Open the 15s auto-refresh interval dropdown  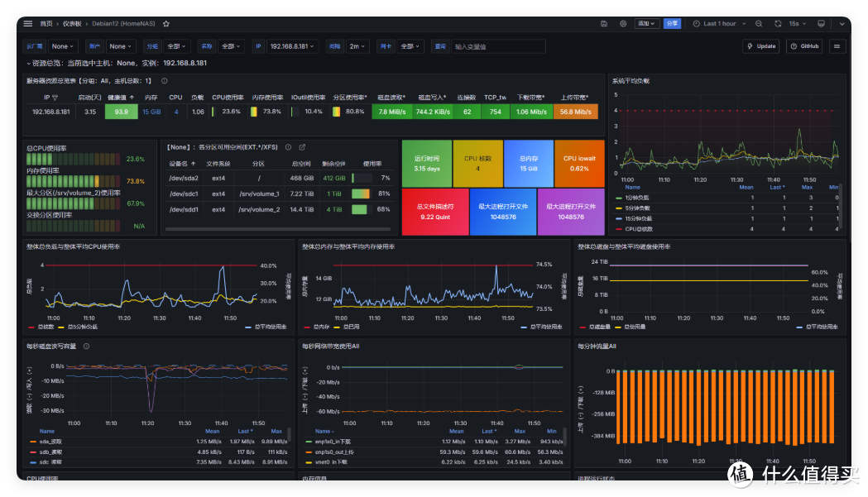point(797,24)
